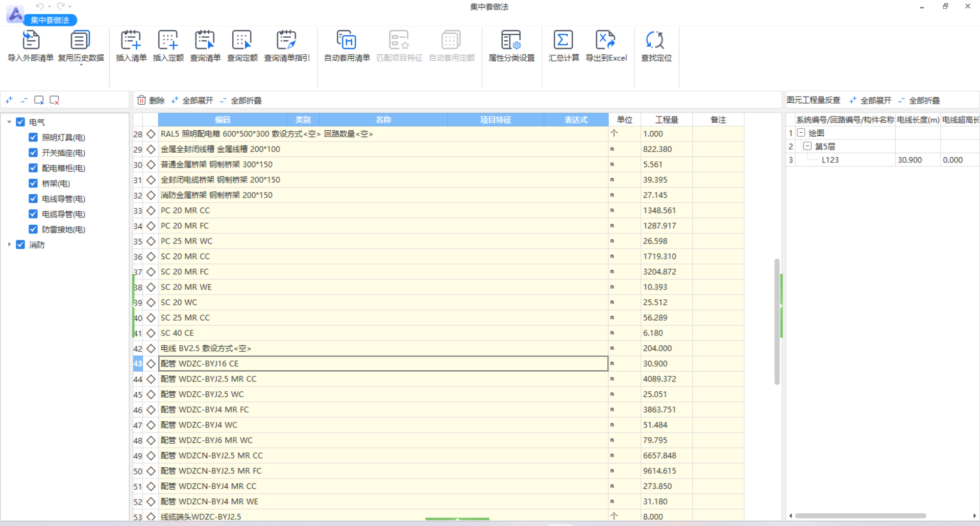980x526 pixels.
Task: Toggle 桥架(电) checkbox
Action: (x=33, y=183)
